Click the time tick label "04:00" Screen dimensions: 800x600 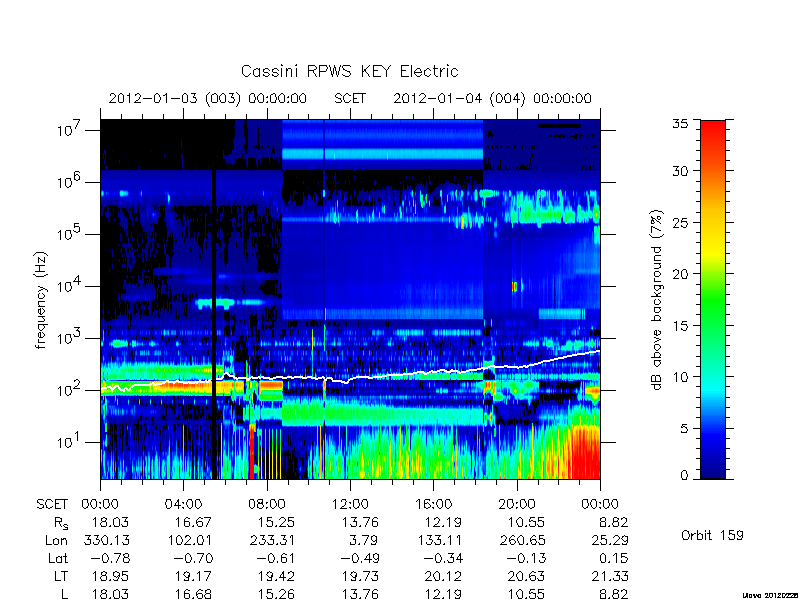pos(183,504)
